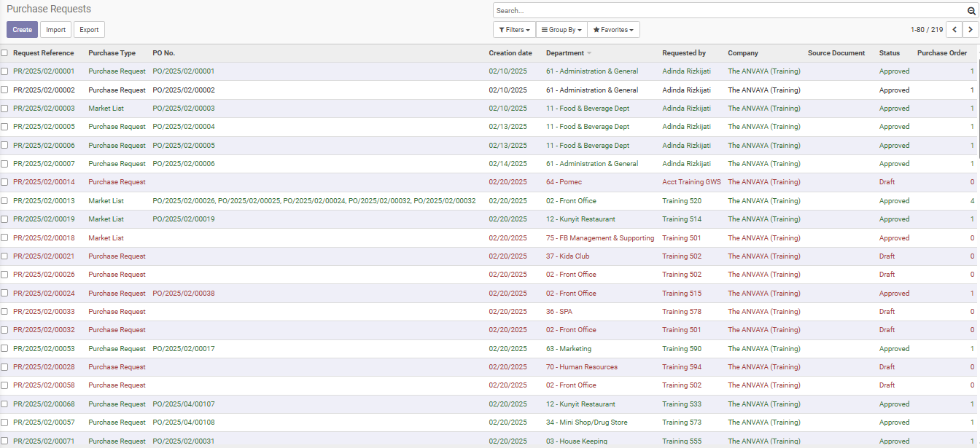Toggle the select-all rows checkbox
The image size is (980, 448).
(x=4, y=53)
